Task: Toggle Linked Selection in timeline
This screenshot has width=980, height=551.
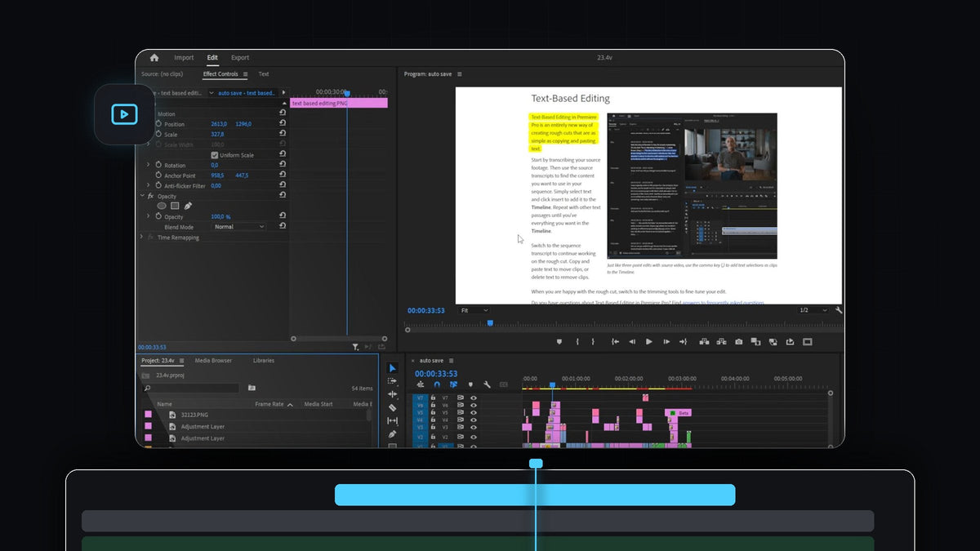Action: [x=453, y=384]
